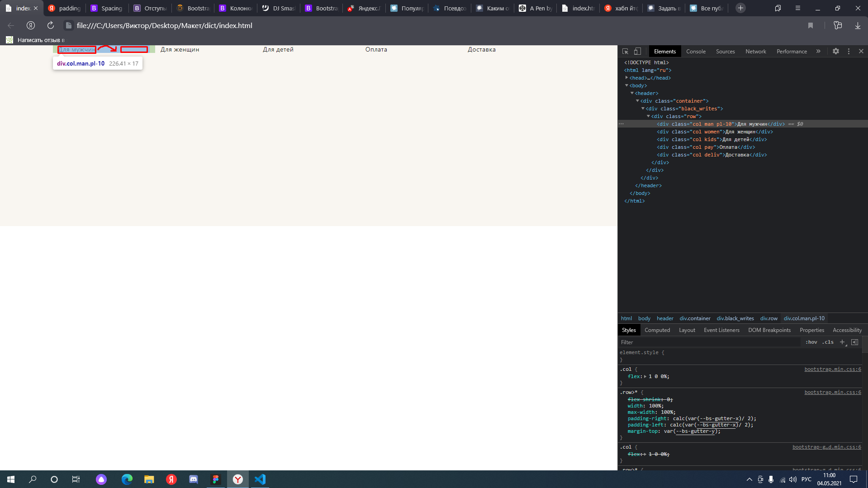Select the col kids div in DOM tree
This screenshot has height=488, width=868.
tap(711, 139)
